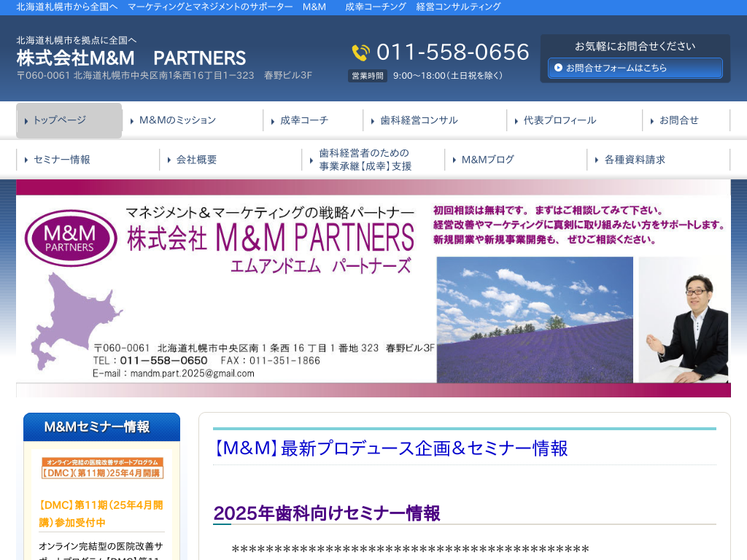Open the セミナー情報 menu item
The height and width of the screenshot is (560, 747).
coord(88,160)
